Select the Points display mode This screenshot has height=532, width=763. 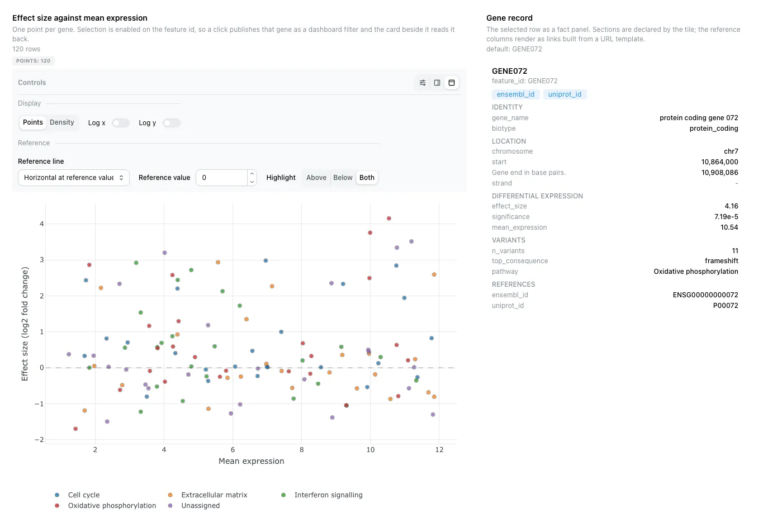(33, 122)
